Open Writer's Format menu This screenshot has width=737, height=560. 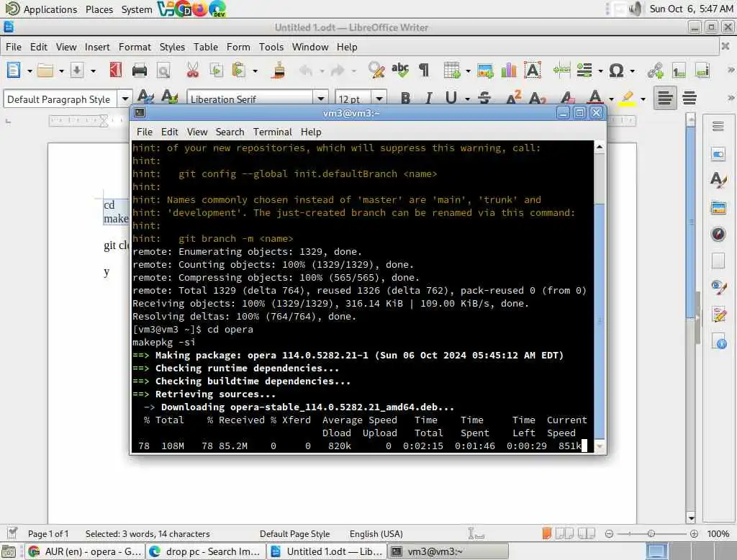click(135, 47)
